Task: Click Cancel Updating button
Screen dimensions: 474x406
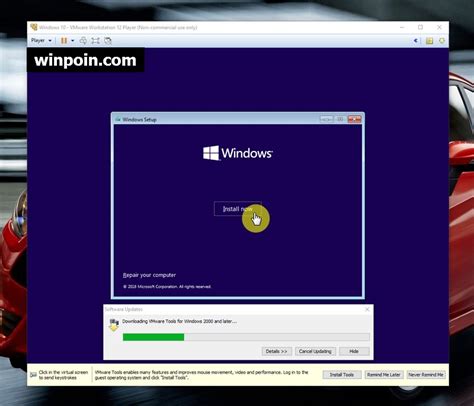Action: pyautogui.click(x=315, y=351)
